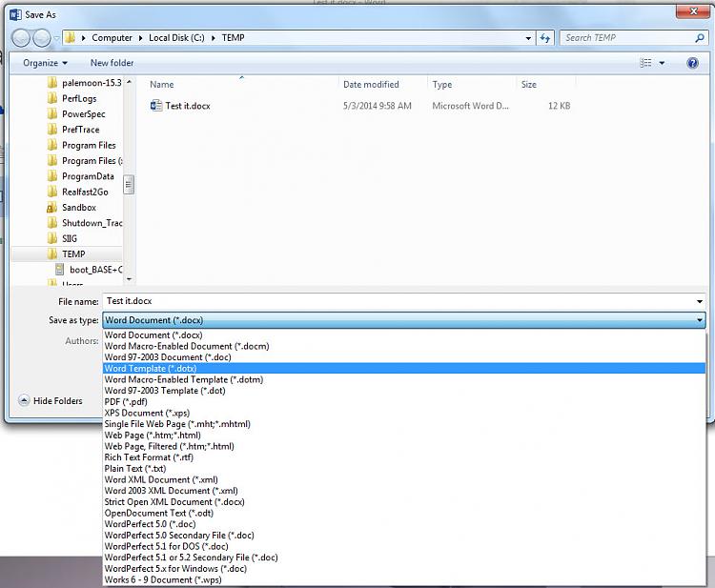
Task: Click the refresh button beside address bar
Action: (545, 38)
